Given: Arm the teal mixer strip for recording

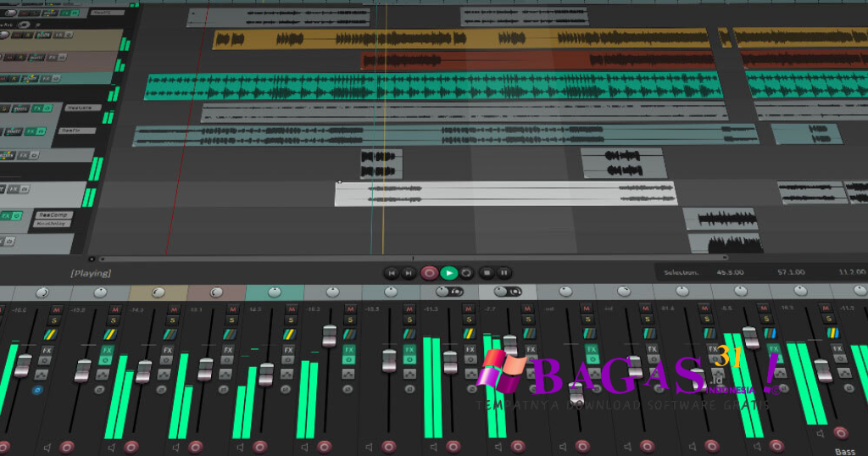Looking at the screenshot, I should [x=260, y=447].
